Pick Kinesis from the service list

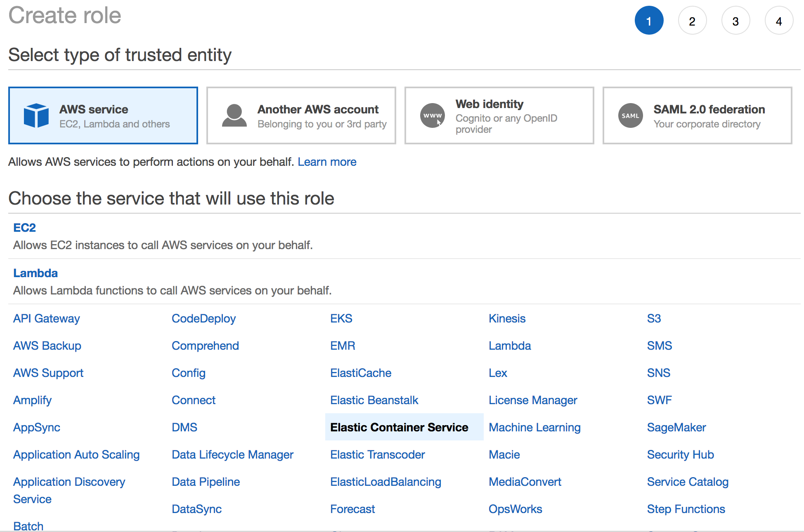coord(507,318)
